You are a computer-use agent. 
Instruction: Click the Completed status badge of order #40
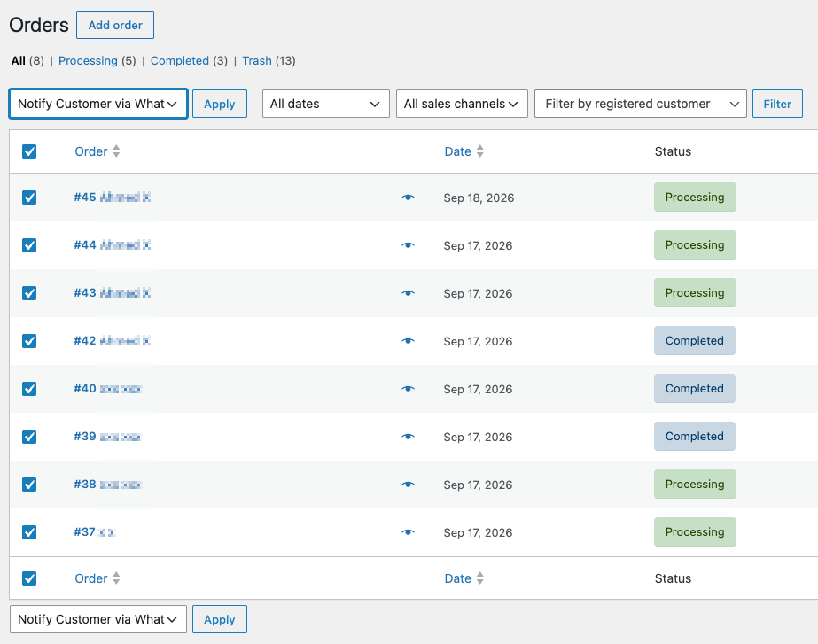tap(694, 389)
